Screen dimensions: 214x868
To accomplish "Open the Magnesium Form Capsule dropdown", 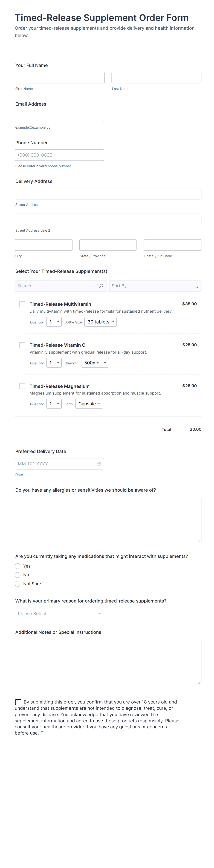I will click(x=89, y=404).
